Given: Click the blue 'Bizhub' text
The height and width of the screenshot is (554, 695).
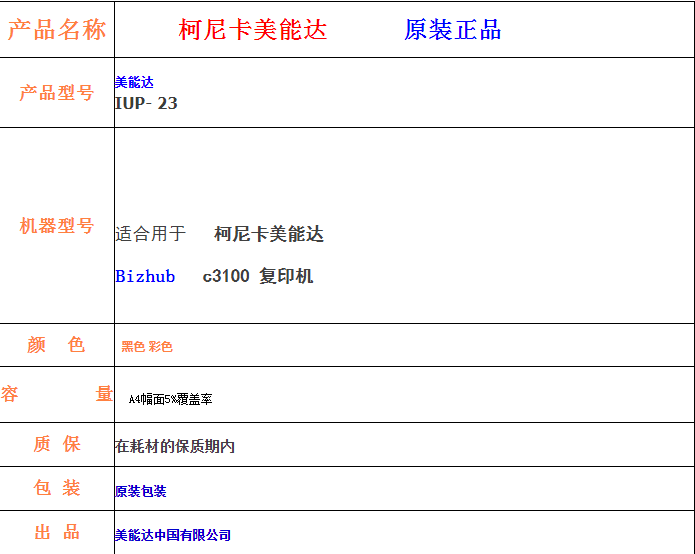Looking at the screenshot, I should tap(145, 276).
